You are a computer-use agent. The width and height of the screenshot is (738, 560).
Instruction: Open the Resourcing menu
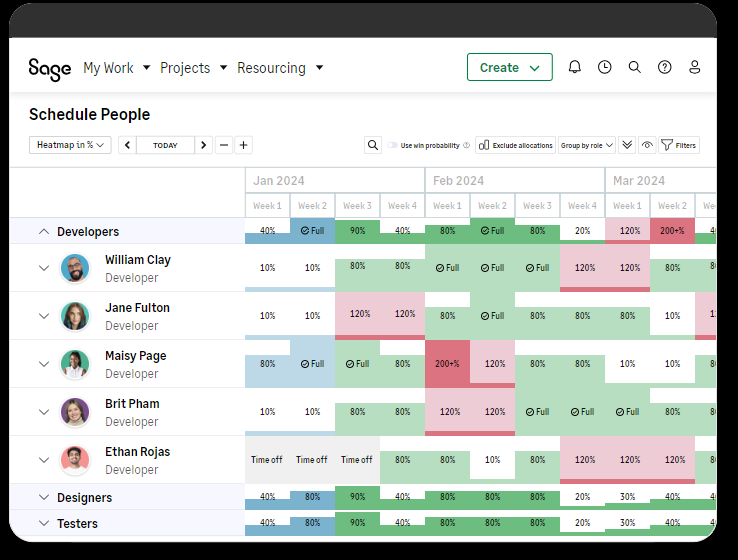pyautogui.click(x=280, y=68)
